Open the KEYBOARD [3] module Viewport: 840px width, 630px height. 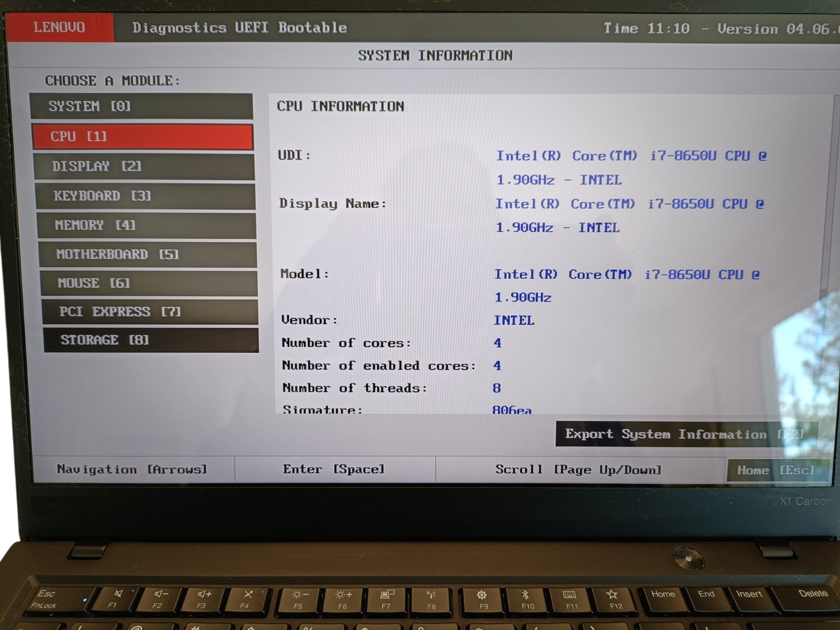pyautogui.click(x=145, y=196)
